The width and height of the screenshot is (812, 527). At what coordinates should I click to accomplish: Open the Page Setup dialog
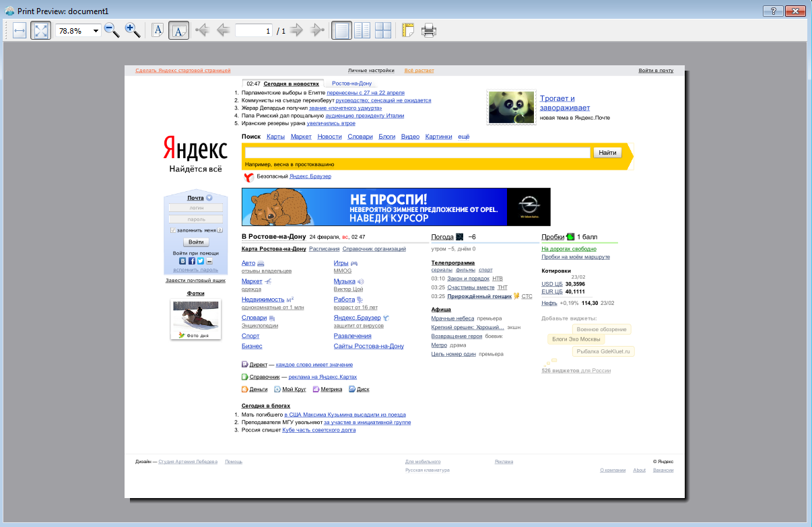[x=407, y=30]
